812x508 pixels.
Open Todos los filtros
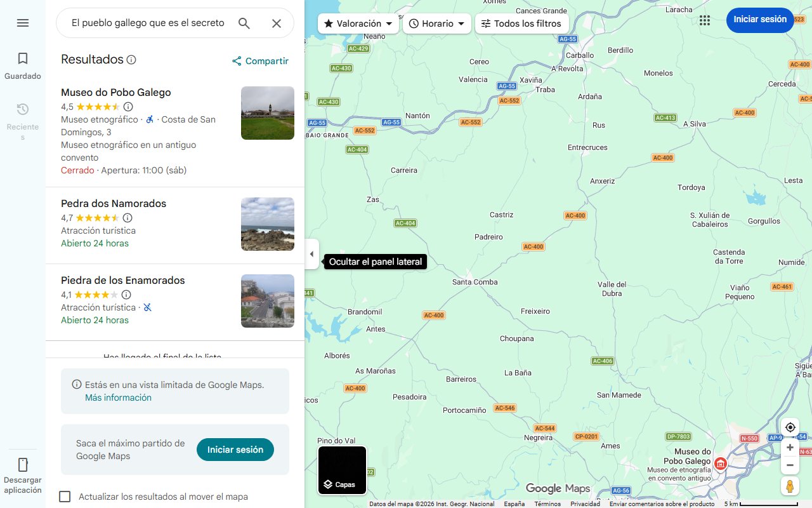click(521, 23)
